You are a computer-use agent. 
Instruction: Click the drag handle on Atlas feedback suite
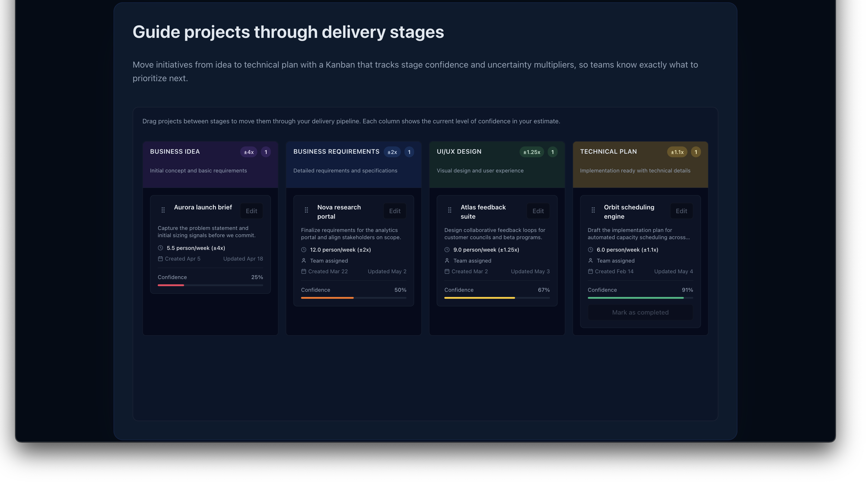pyautogui.click(x=449, y=210)
